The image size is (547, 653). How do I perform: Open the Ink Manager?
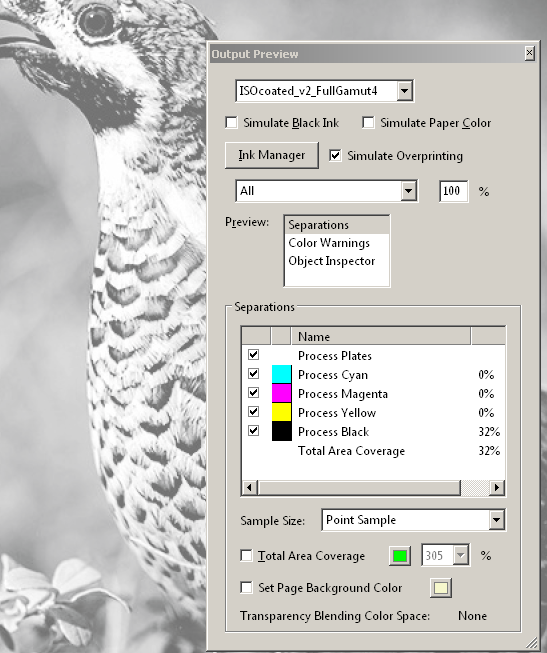pos(272,155)
